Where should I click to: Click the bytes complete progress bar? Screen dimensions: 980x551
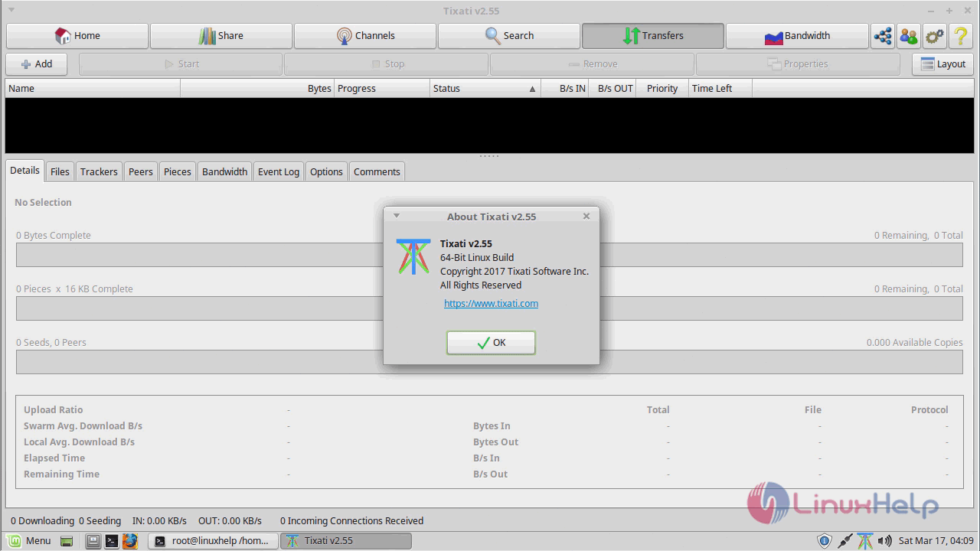pos(489,255)
